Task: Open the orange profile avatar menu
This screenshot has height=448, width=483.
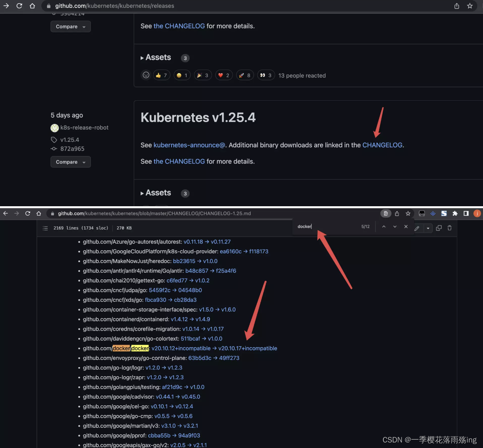Action: pyautogui.click(x=477, y=213)
